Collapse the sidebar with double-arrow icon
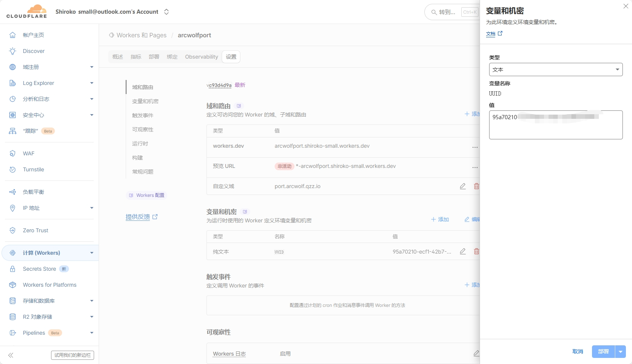 click(11, 355)
